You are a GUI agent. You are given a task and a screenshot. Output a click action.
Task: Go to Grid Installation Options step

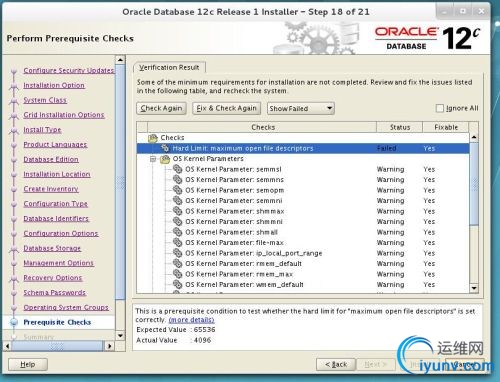(x=64, y=115)
